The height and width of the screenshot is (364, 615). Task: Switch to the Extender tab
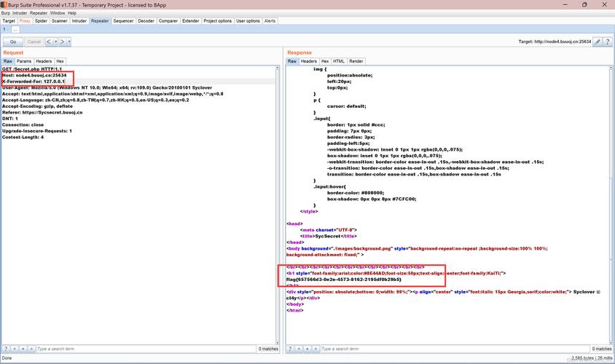[191, 21]
